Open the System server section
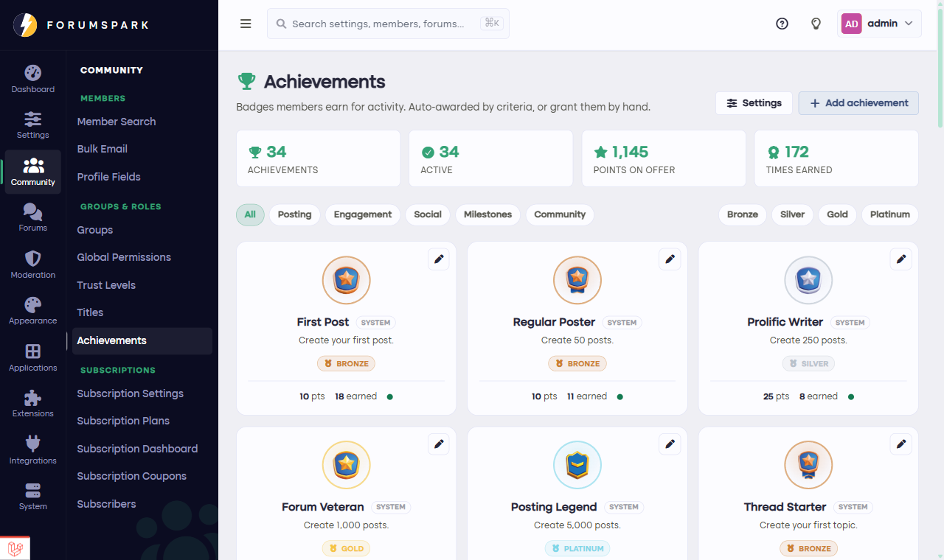Viewport: 944px width, 560px height. [x=32, y=497]
